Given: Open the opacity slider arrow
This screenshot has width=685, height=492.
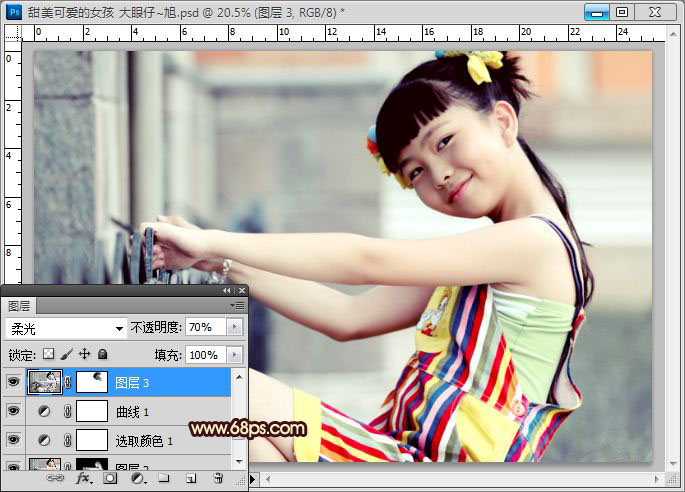Looking at the screenshot, I should [x=235, y=327].
